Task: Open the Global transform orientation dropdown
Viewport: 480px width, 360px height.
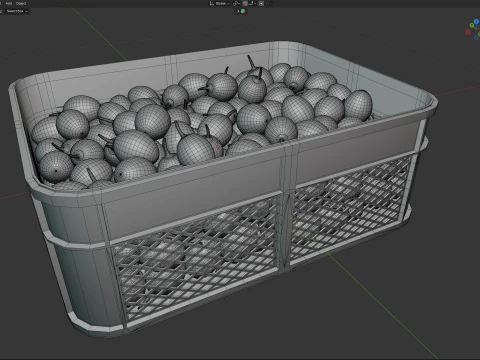Action: pyautogui.click(x=220, y=3)
